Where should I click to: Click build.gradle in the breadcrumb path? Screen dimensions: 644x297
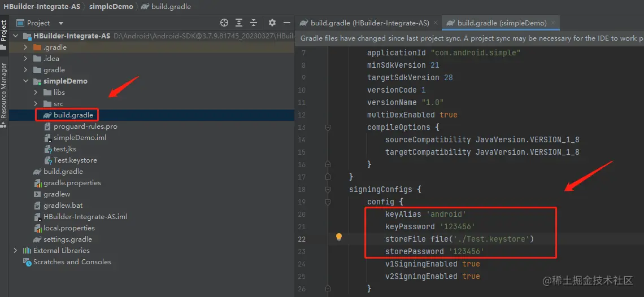(166, 7)
